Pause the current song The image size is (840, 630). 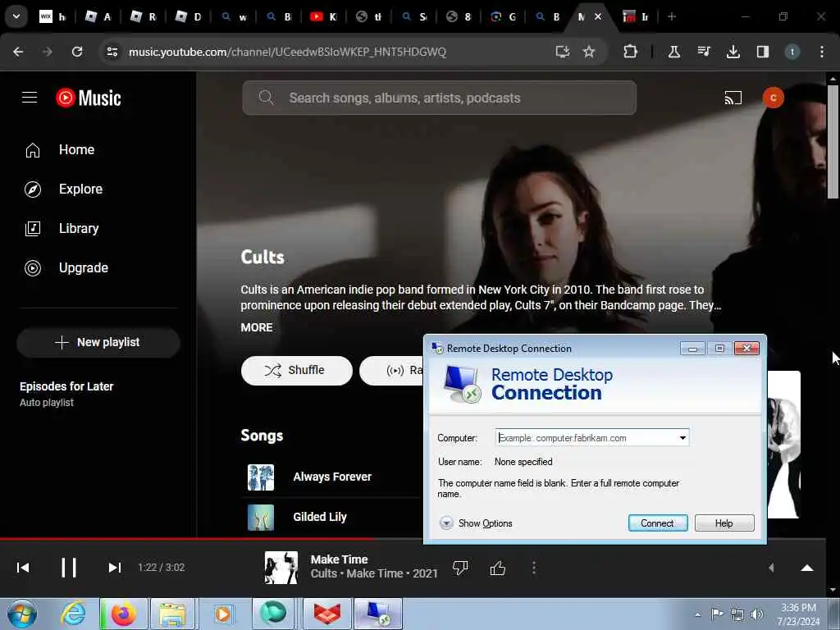pyautogui.click(x=69, y=568)
